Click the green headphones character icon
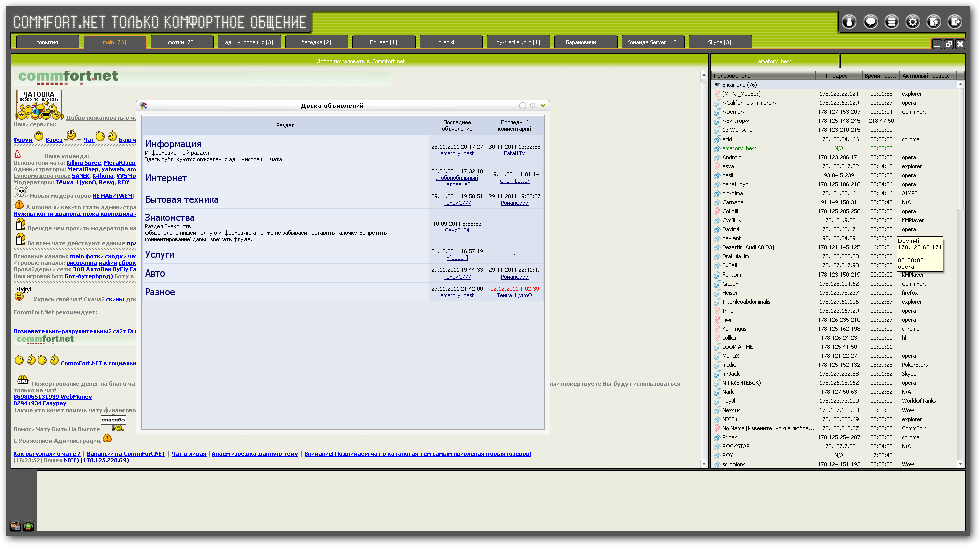980x546 pixels. 28,526
